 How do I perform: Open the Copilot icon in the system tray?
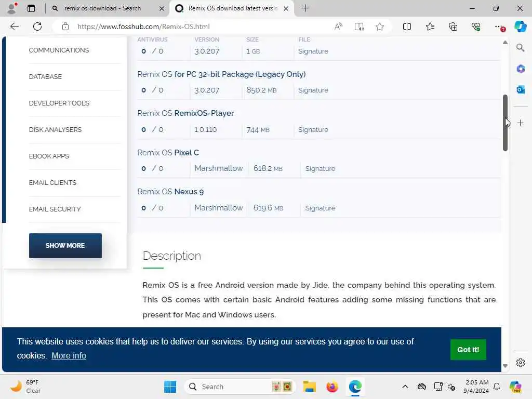tap(515, 387)
